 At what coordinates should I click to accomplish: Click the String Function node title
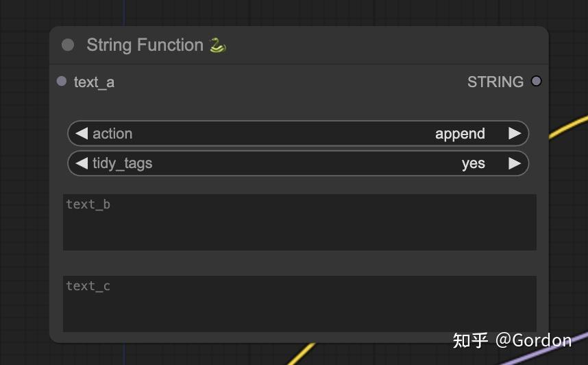(x=145, y=45)
